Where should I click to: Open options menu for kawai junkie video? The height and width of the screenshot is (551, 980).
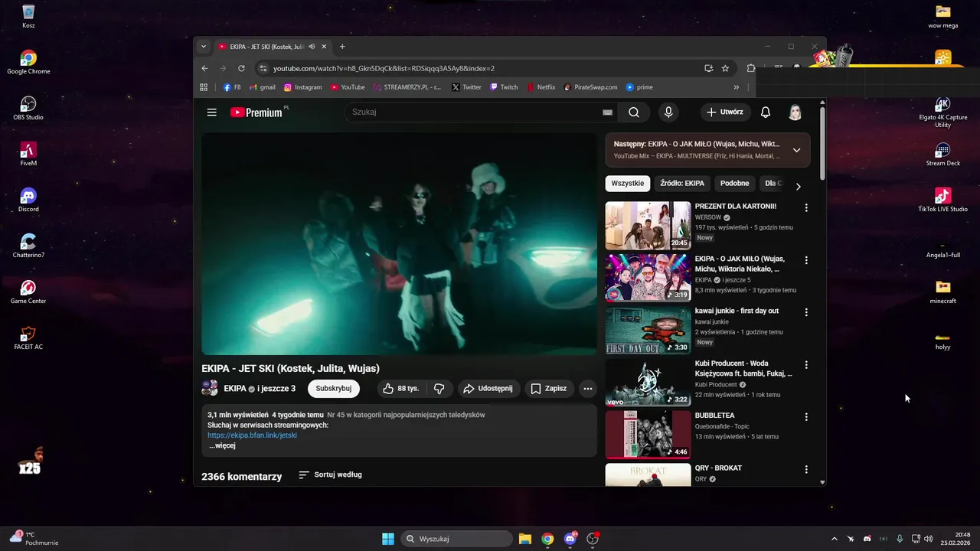pyautogui.click(x=806, y=312)
